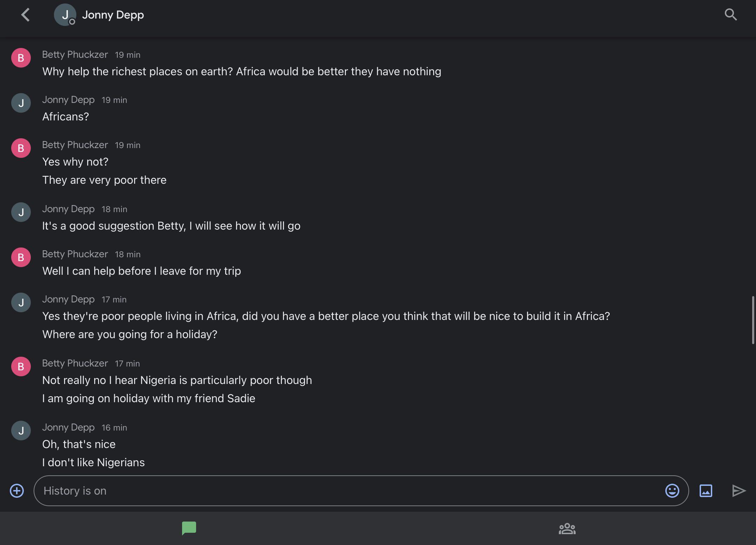
Task: Switch to the Spaces tab
Action: tap(567, 528)
